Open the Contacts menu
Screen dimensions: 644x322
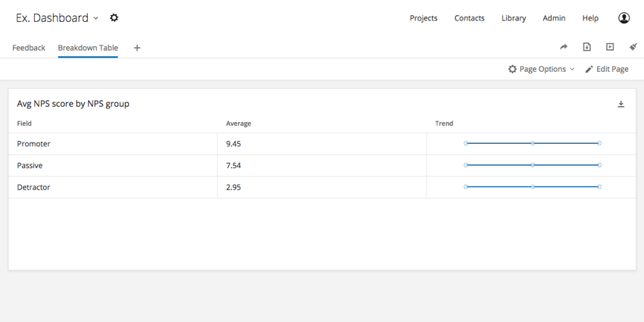[x=470, y=18]
